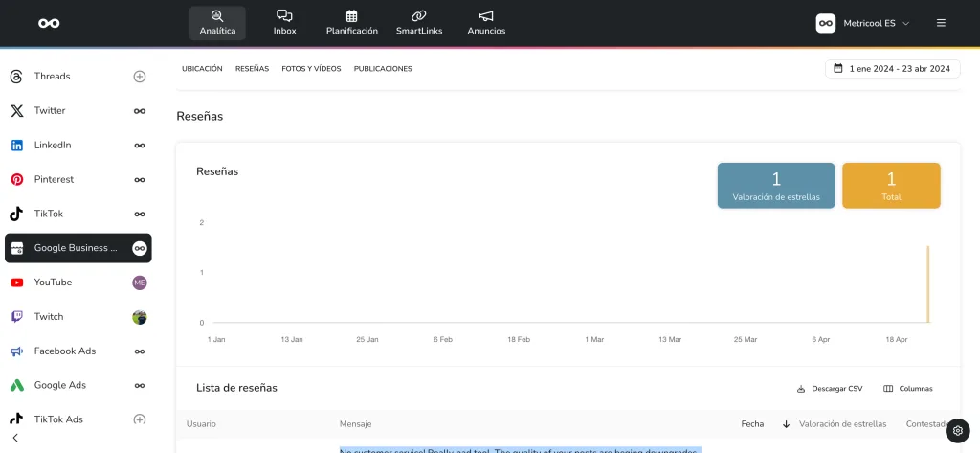Go to Planificación
This screenshot has width=980, height=453.
point(352,23)
